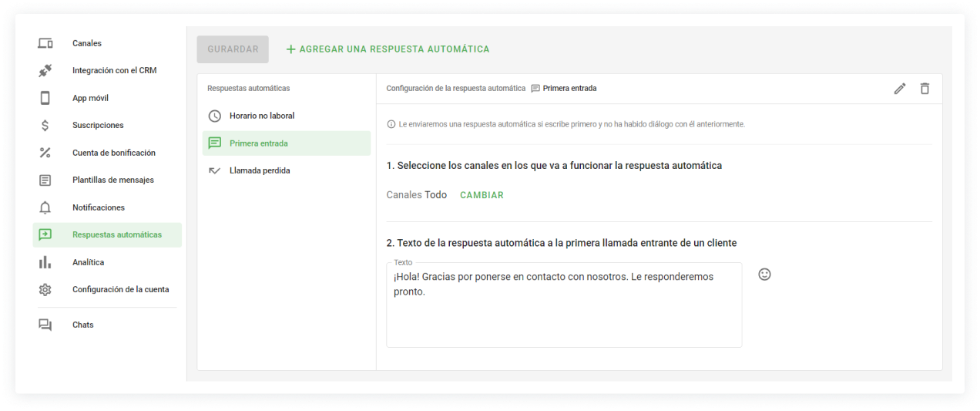Viewport: 980px width, 411px height.
Task: Click the CRM integration plug icon
Action: [45, 71]
